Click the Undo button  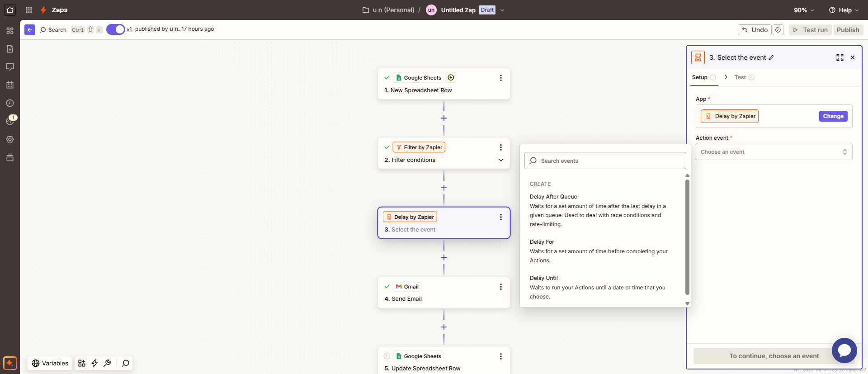coord(755,30)
